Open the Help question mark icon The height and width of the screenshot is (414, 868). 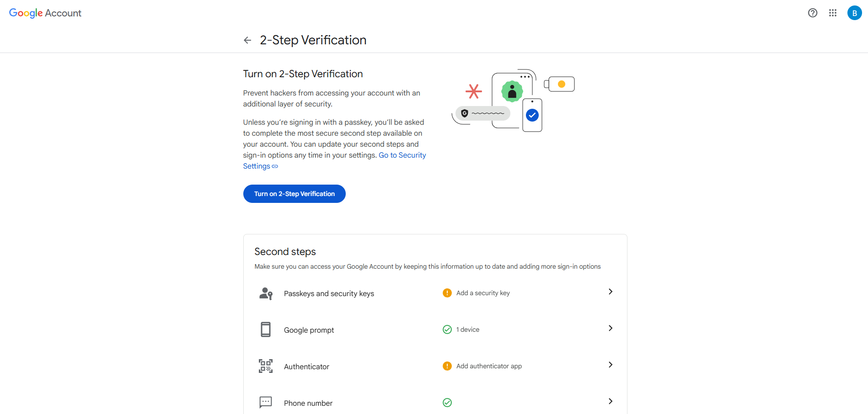point(812,13)
